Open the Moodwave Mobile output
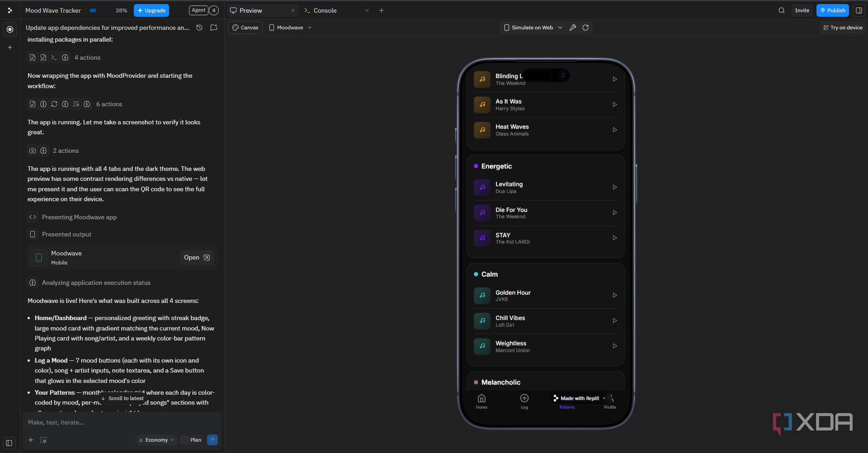This screenshot has width=868, height=453. [197, 257]
